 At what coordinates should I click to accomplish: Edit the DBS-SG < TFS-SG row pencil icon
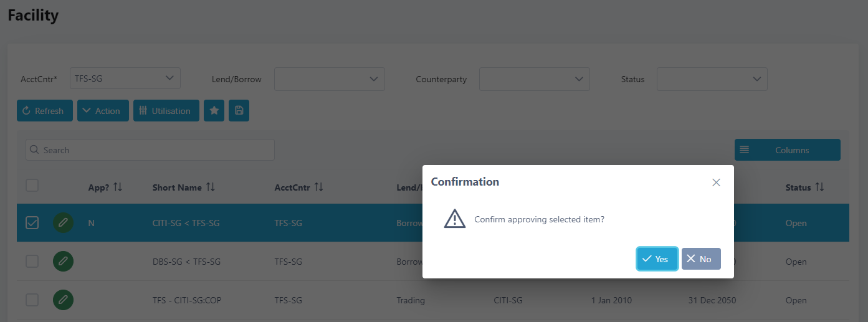[63, 262]
